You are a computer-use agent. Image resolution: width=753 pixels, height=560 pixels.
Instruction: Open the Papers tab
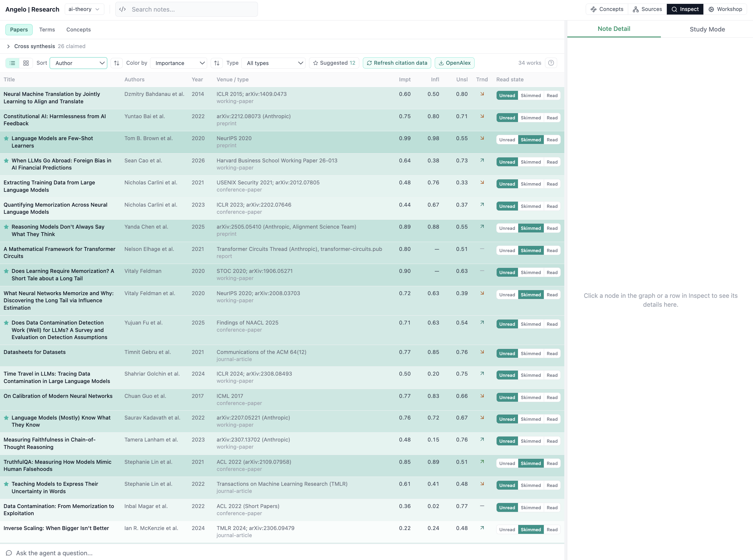(19, 30)
